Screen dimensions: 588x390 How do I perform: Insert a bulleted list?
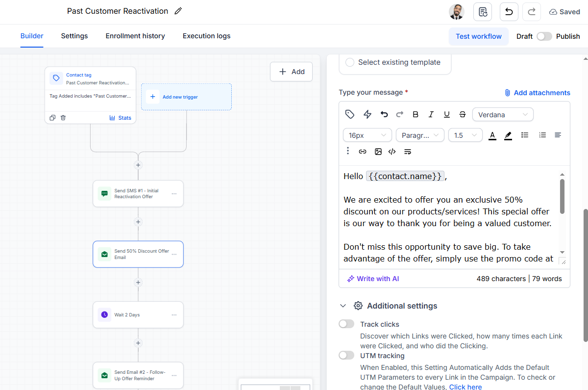(525, 135)
